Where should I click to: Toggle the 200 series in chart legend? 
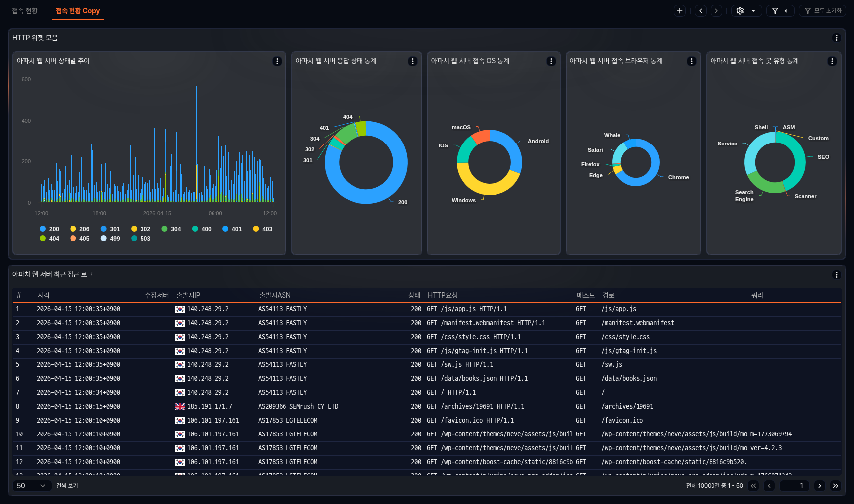(x=49, y=229)
